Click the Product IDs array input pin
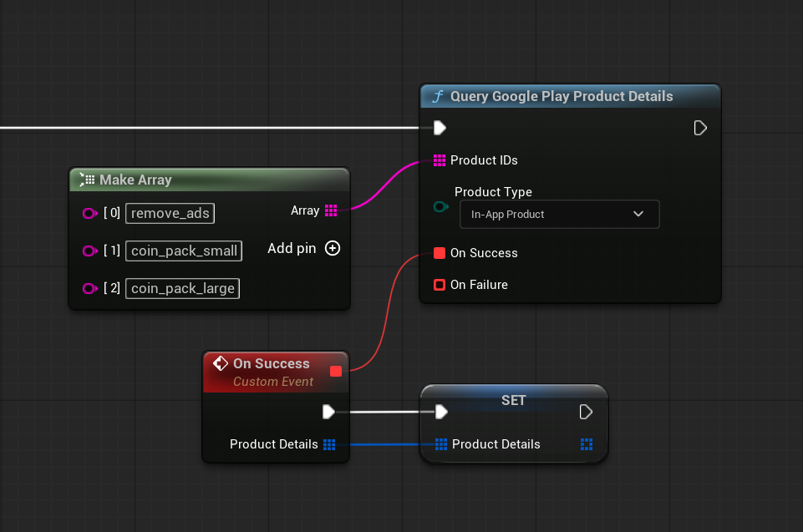The image size is (803, 532). (440, 160)
